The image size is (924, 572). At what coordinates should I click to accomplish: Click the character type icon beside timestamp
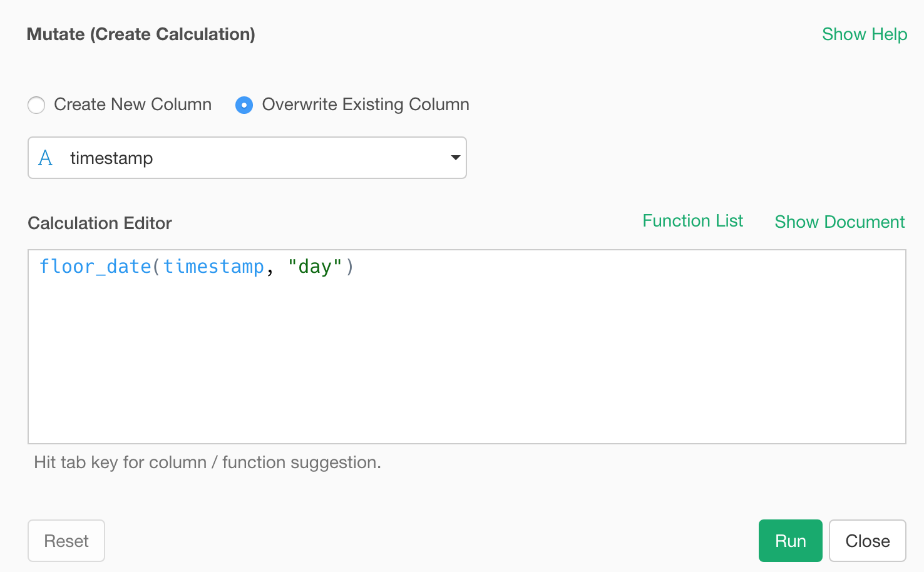tap(45, 158)
